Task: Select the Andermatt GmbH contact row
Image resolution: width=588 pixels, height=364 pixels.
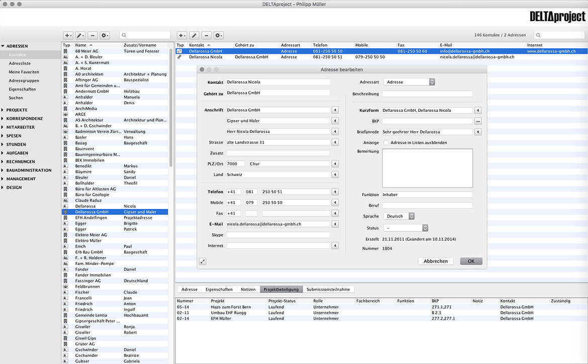Action: 115,91
